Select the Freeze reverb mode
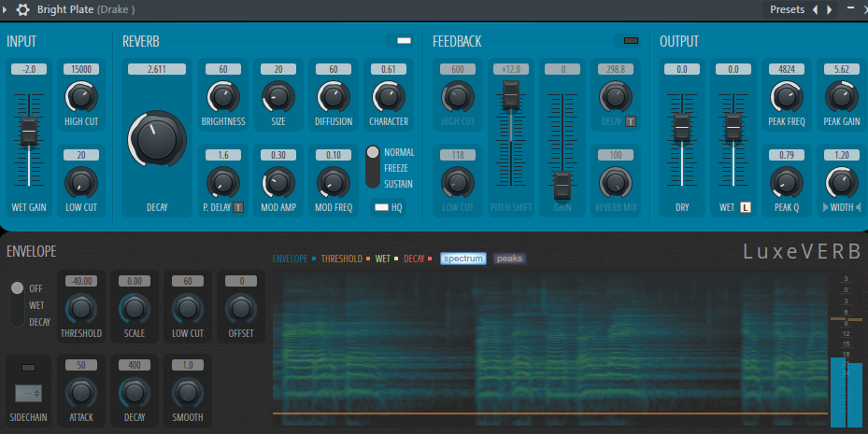The image size is (868, 434). [x=398, y=168]
